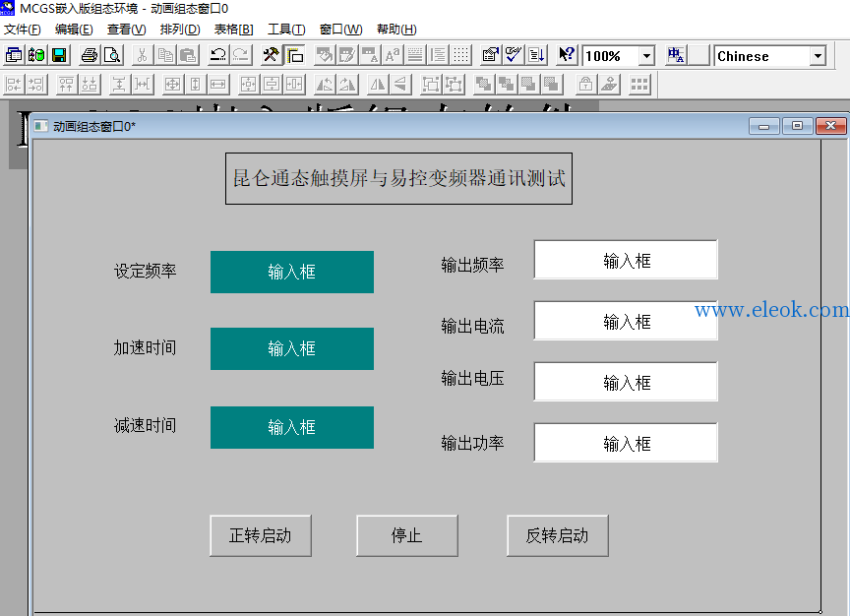Select the 减速时间 teal input box
This screenshot has height=616, width=850.
(292, 427)
